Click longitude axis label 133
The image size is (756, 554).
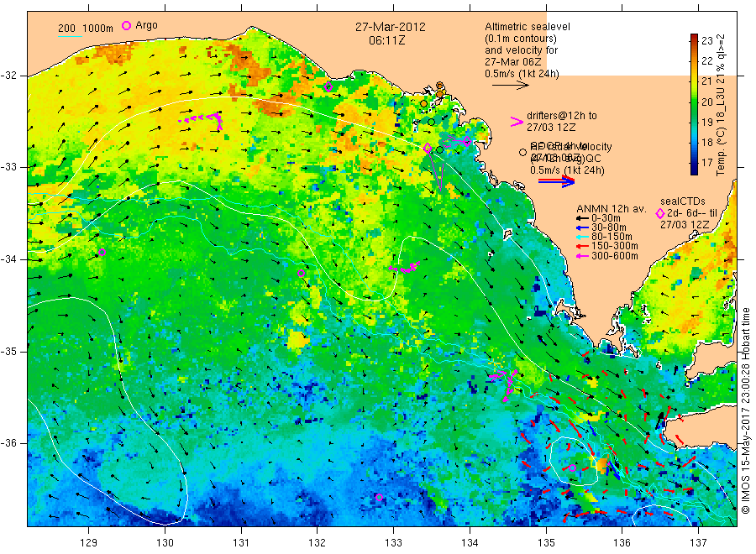[393, 543]
